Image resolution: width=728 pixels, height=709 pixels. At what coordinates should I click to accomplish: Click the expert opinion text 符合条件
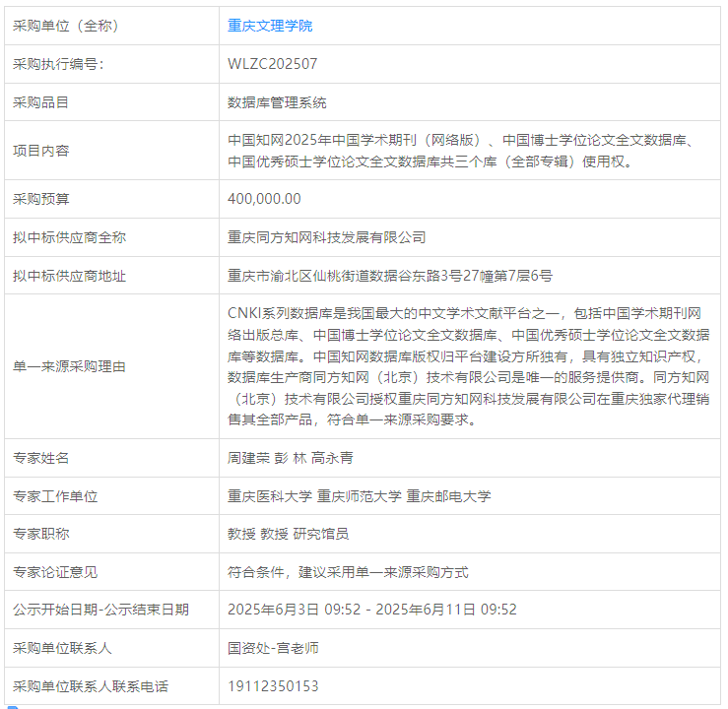click(348, 572)
